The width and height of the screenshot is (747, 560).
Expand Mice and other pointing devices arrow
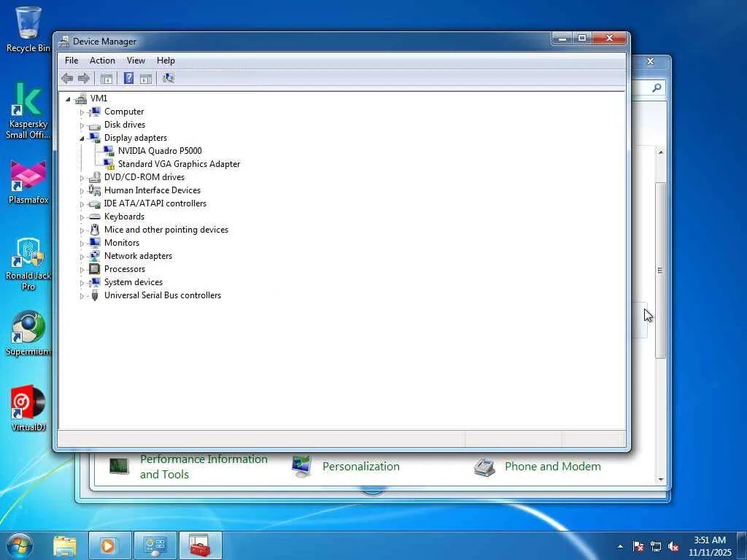point(82,230)
